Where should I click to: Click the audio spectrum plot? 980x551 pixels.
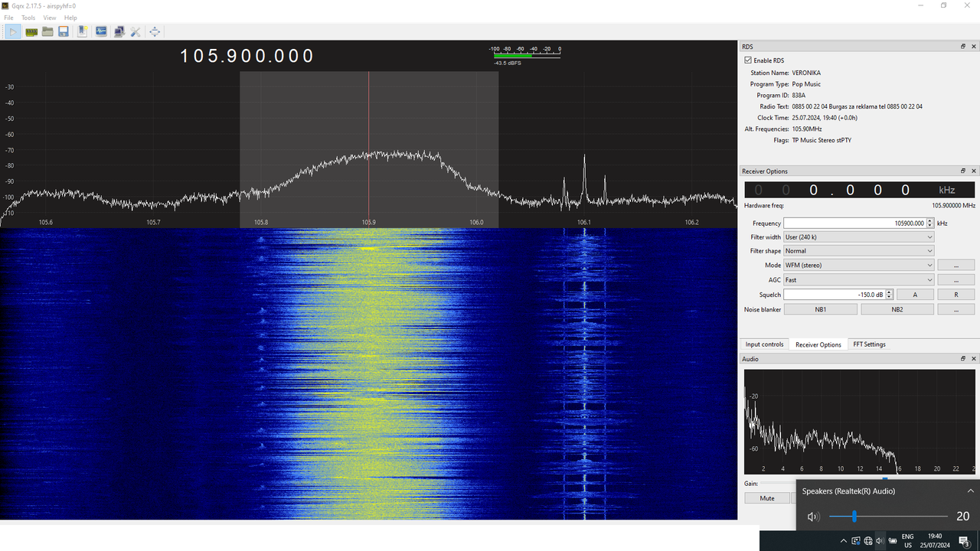(860, 422)
